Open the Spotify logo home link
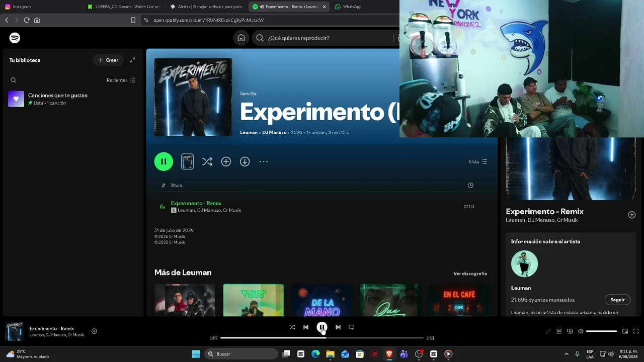This screenshot has width=644, height=362. [x=15, y=38]
